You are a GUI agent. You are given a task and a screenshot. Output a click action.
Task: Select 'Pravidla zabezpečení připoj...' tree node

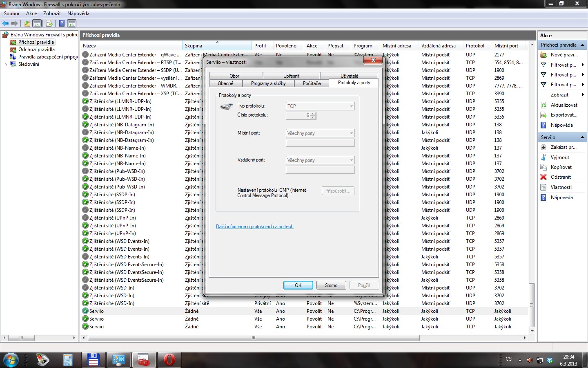click(48, 57)
